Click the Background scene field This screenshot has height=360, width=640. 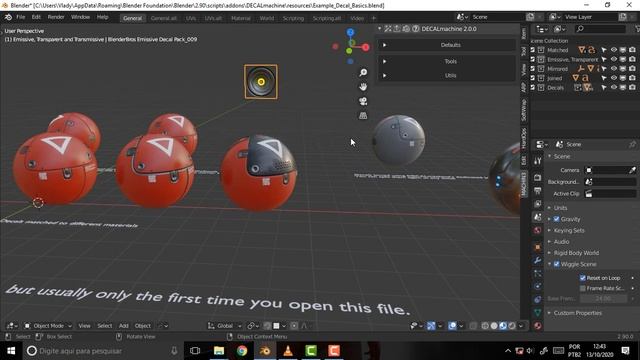pyautogui.click(x=611, y=182)
